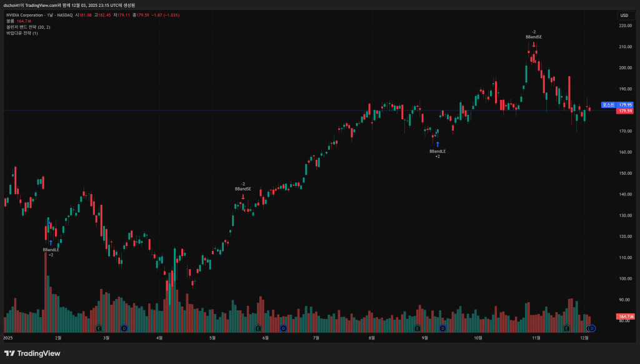Screen dimensions: 640x364
Task: Click the BBandLE buy marker in February
Action: point(51,250)
